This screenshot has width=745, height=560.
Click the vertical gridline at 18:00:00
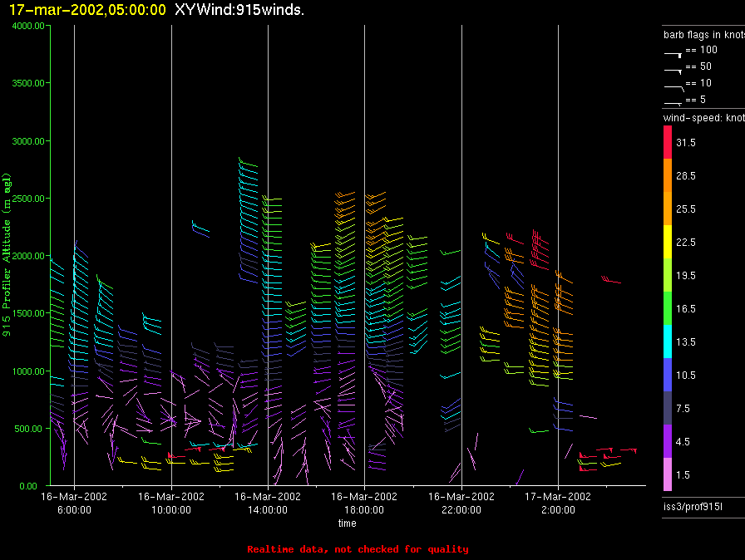[364, 255]
